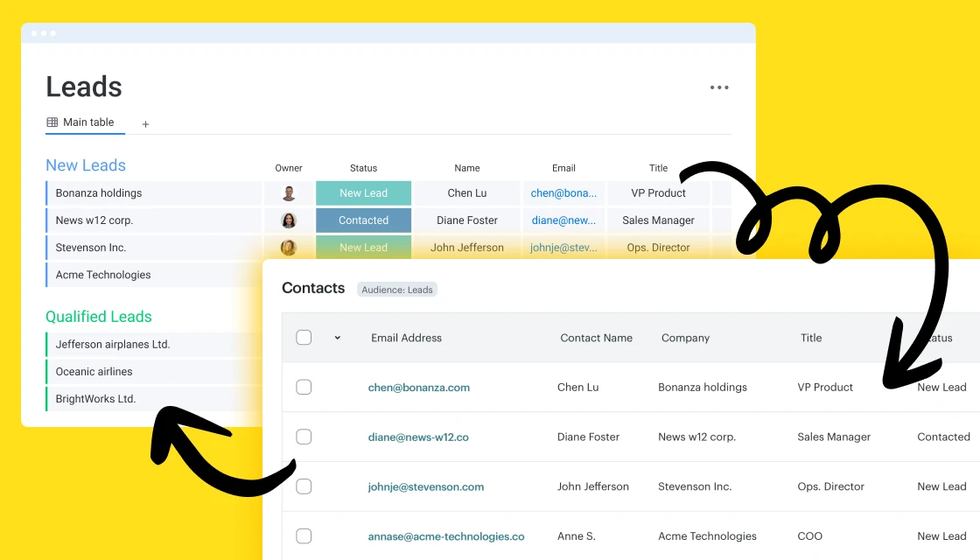The width and height of the screenshot is (980, 560).
Task: Select the Acme Technologies lead row
Action: [x=101, y=274]
